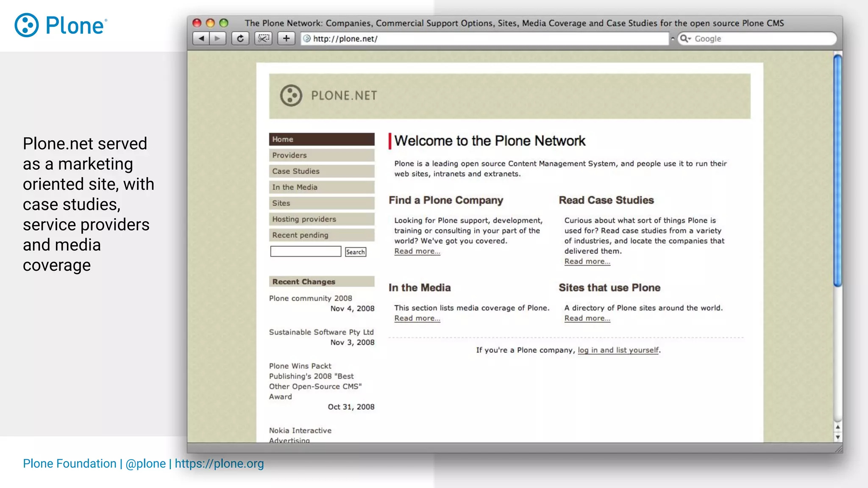Click the Plone Foundation footer text
This screenshot has width=868, height=488.
point(70,463)
